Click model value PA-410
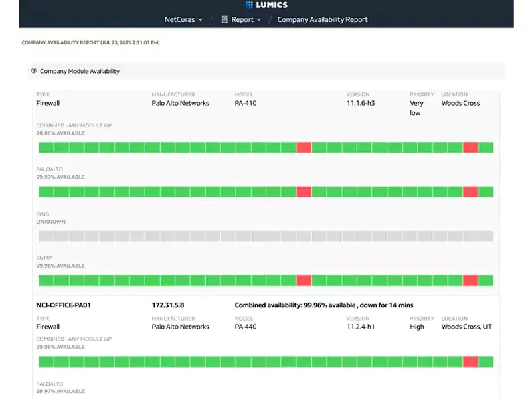The width and height of the screenshot is (532, 399). pos(246,103)
